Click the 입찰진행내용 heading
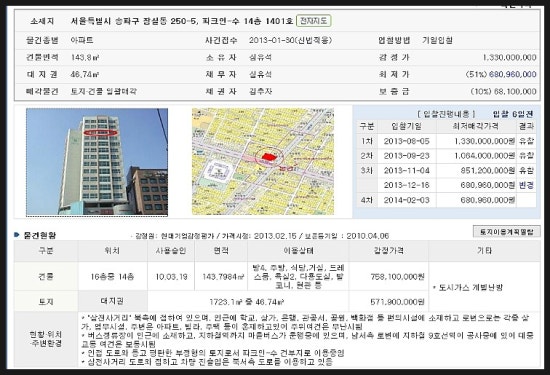Screen dimensions: 550x375 click(446, 114)
